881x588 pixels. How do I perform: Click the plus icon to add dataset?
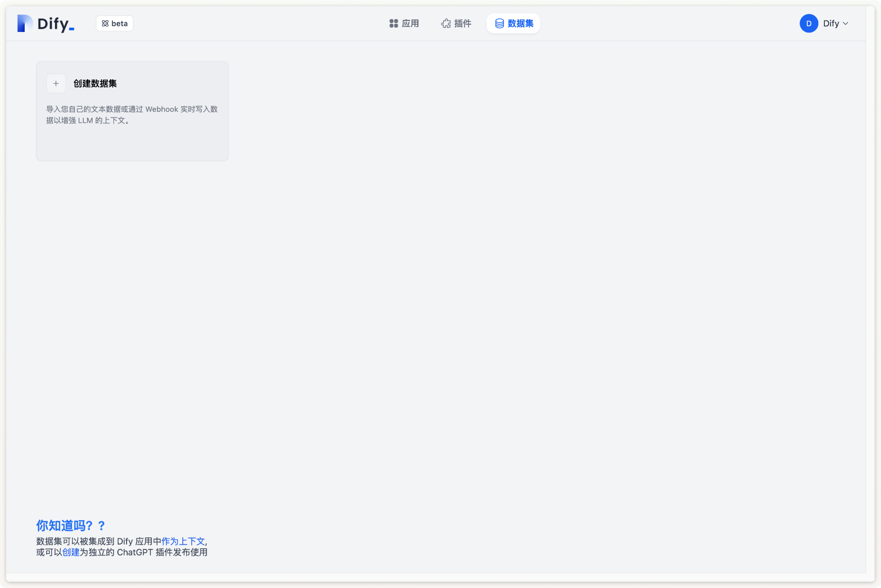pos(56,84)
